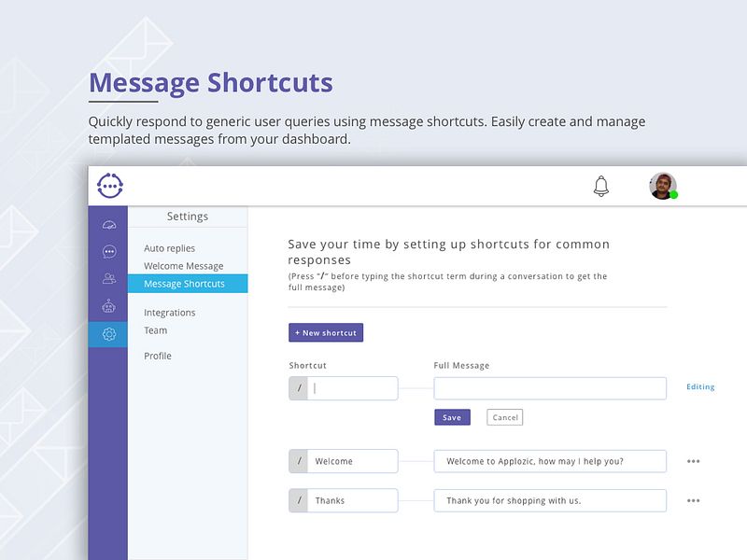Select Message Shortcuts menu item
This screenshot has width=747, height=560.
click(x=188, y=284)
